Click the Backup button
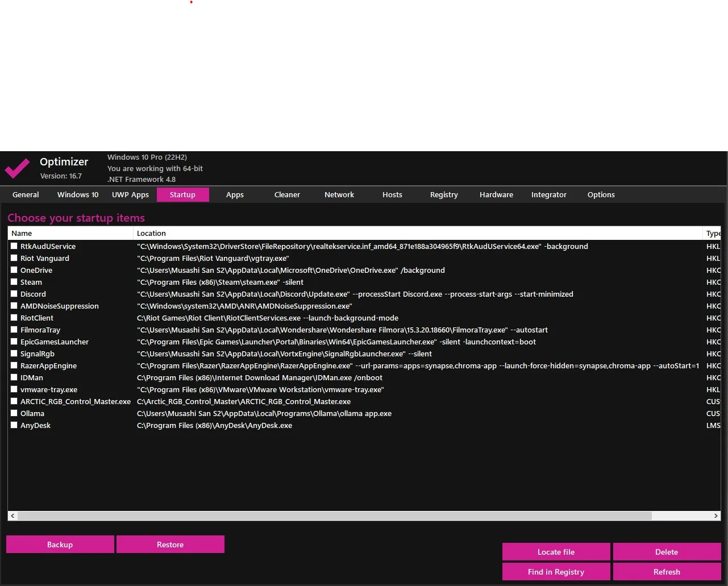728x586 pixels. pyautogui.click(x=60, y=545)
